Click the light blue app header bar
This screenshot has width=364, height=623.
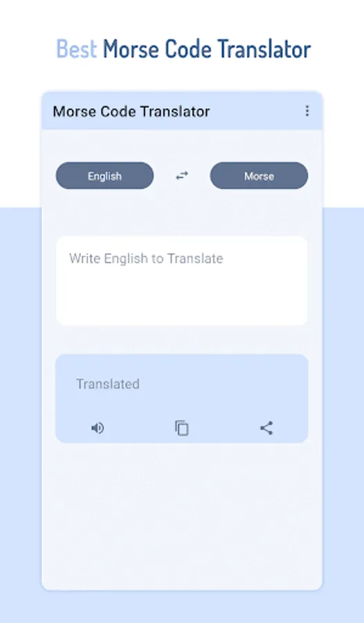[181, 111]
